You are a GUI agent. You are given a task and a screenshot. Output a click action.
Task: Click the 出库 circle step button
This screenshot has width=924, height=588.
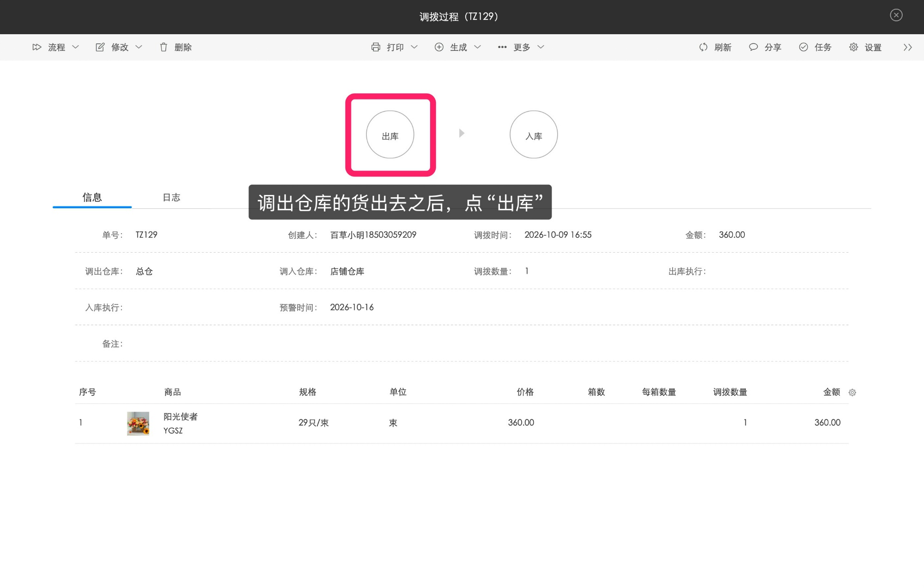(390, 134)
